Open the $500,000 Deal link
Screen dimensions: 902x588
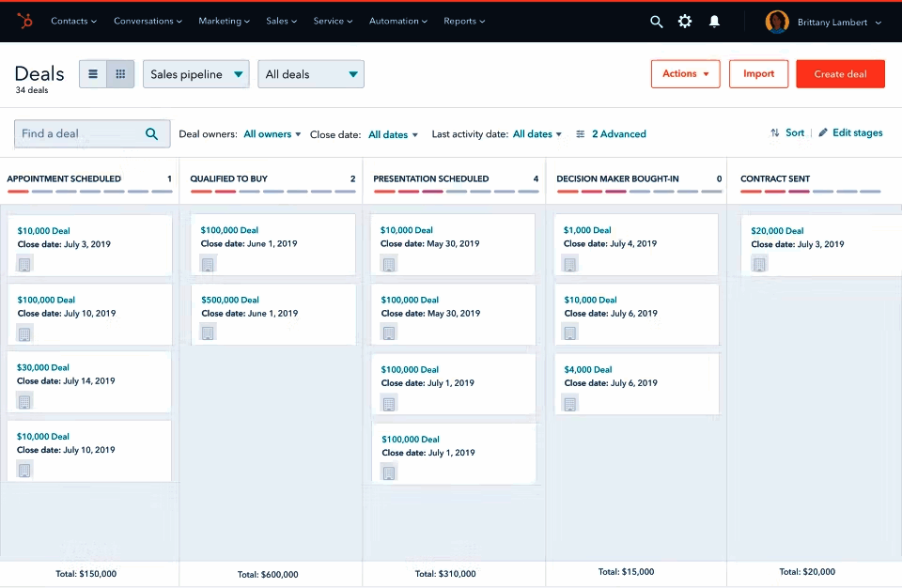(x=230, y=300)
